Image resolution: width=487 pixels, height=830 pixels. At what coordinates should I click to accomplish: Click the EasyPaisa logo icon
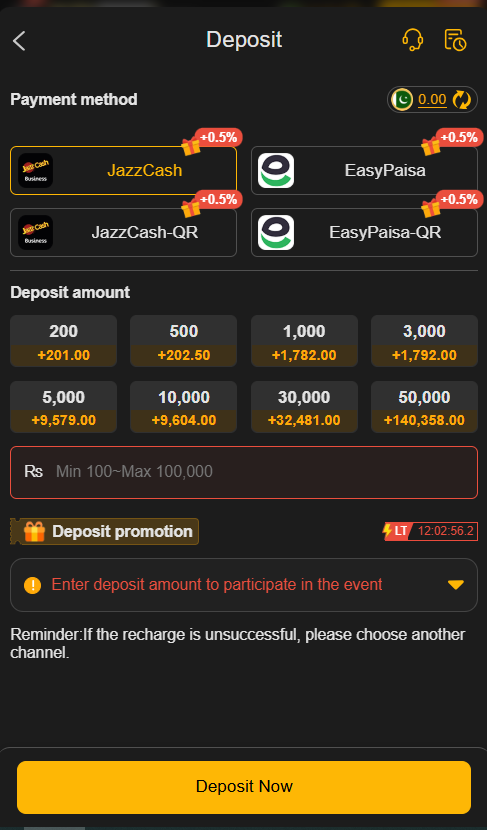(276, 170)
